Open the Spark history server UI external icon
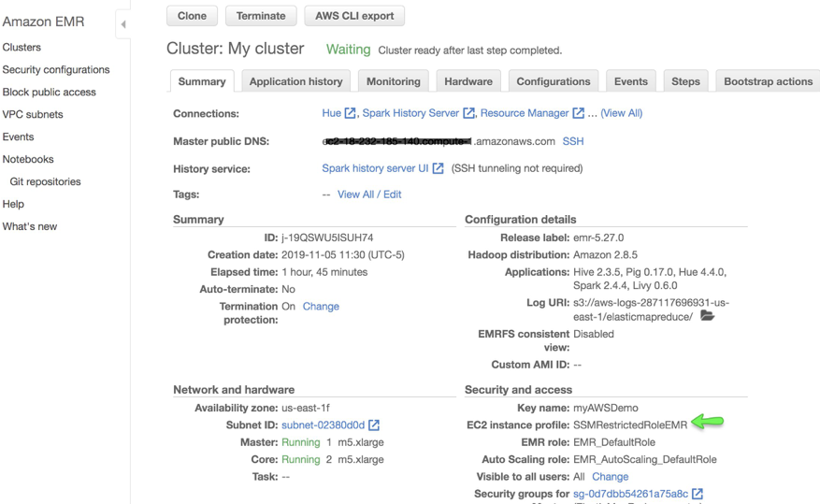 (x=438, y=168)
